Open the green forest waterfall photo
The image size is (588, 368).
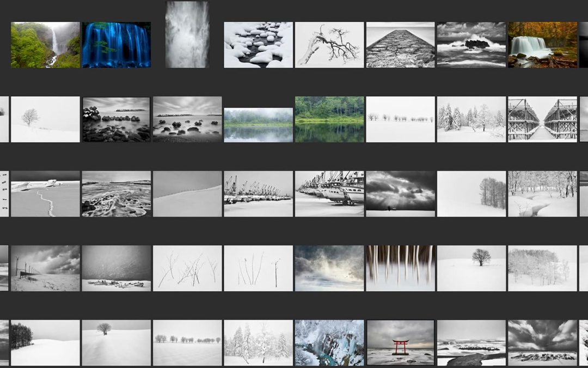click(x=45, y=45)
